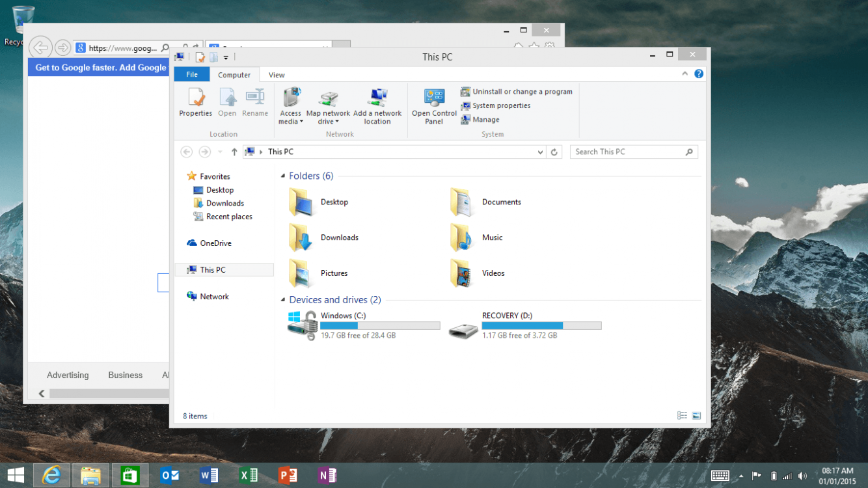
Task: Click the address bar showing This PC
Action: (394, 152)
